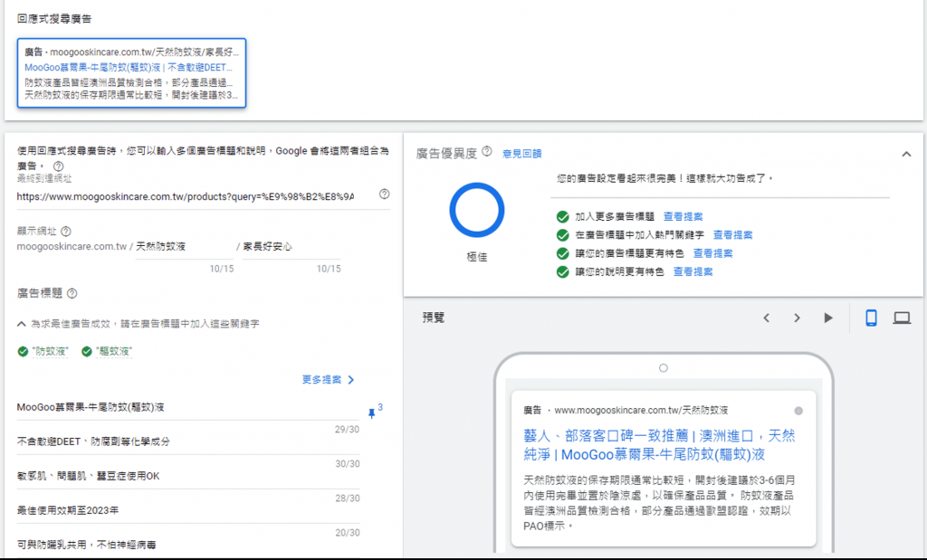The height and width of the screenshot is (560, 927).
Task: Click info icon in phone ad preview
Action: click(x=798, y=411)
